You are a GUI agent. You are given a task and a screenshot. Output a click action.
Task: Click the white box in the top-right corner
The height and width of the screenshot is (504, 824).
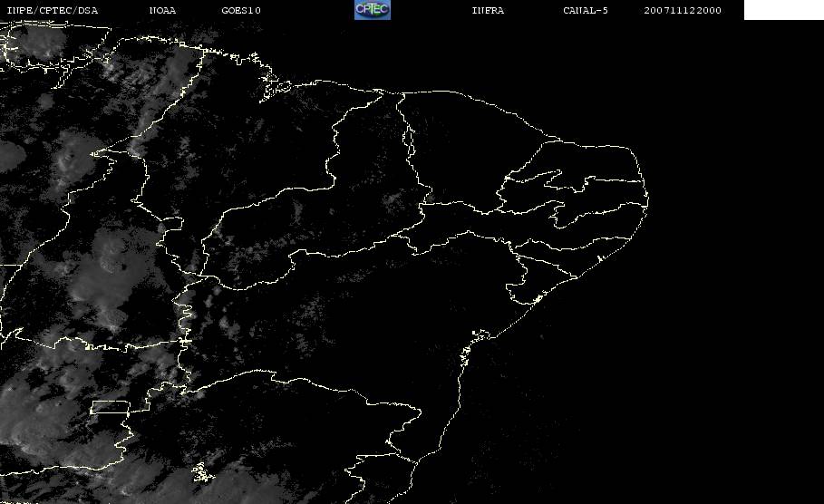pyautogui.click(x=783, y=10)
